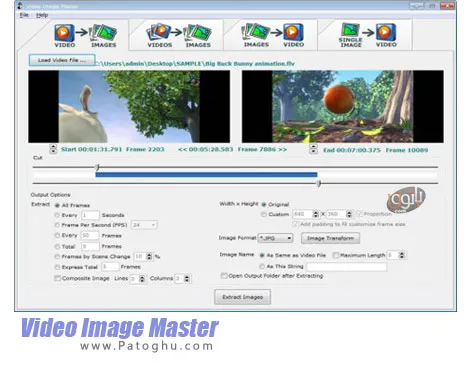Click the Extract Images button

coord(242,297)
